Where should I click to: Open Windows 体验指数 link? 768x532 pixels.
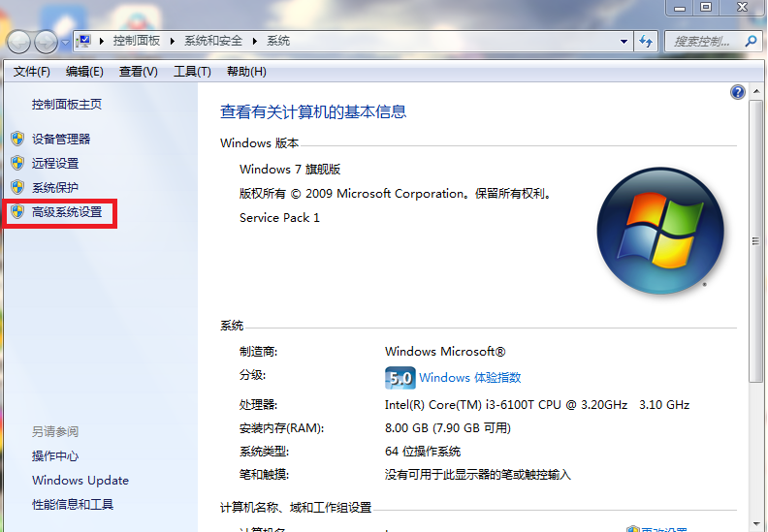click(x=469, y=377)
